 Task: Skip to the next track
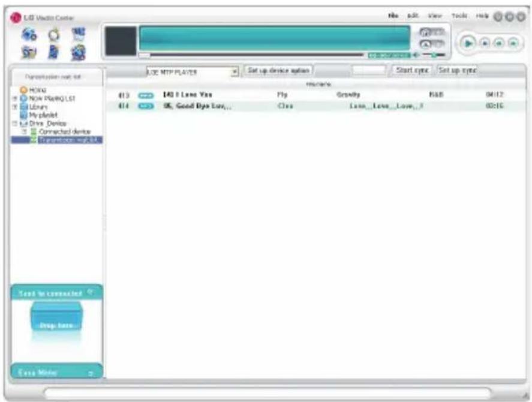click(x=513, y=43)
